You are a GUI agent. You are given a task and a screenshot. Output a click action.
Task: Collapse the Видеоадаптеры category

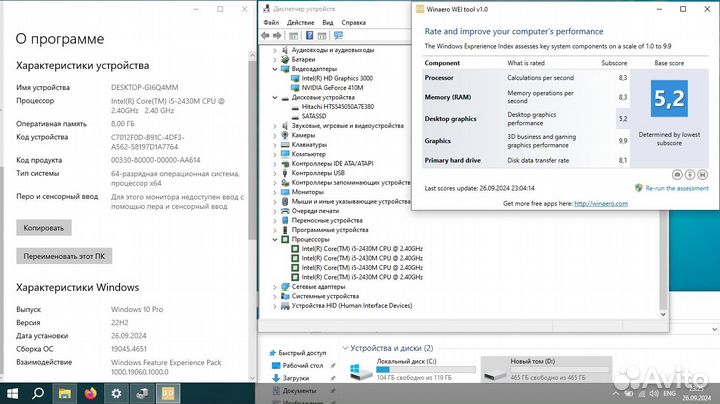(275, 69)
